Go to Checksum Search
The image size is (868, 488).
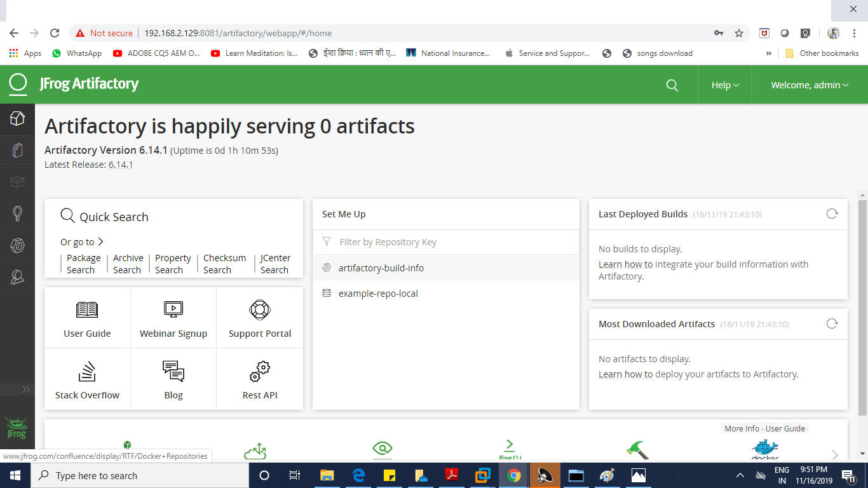[224, 264]
